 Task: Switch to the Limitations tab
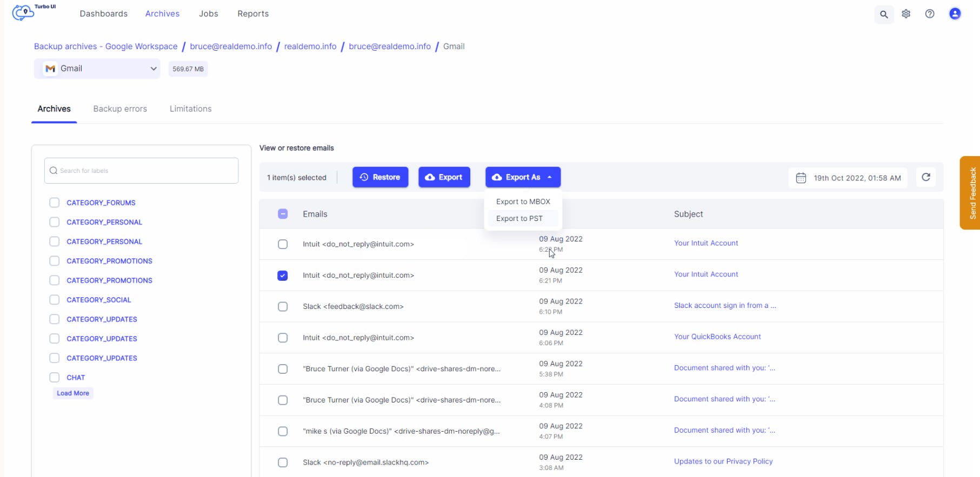coord(191,109)
